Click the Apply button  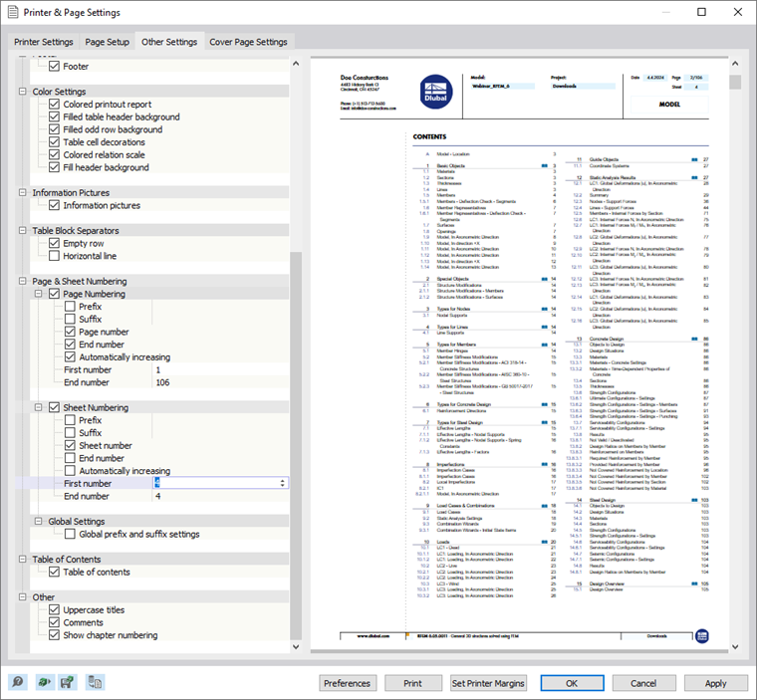click(715, 683)
